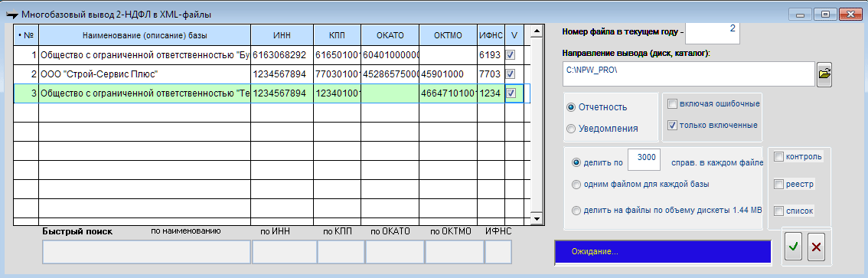This screenshot has height=278, width=868.
Task: Focus the quick search по ОКАТО field
Action: click(x=394, y=251)
